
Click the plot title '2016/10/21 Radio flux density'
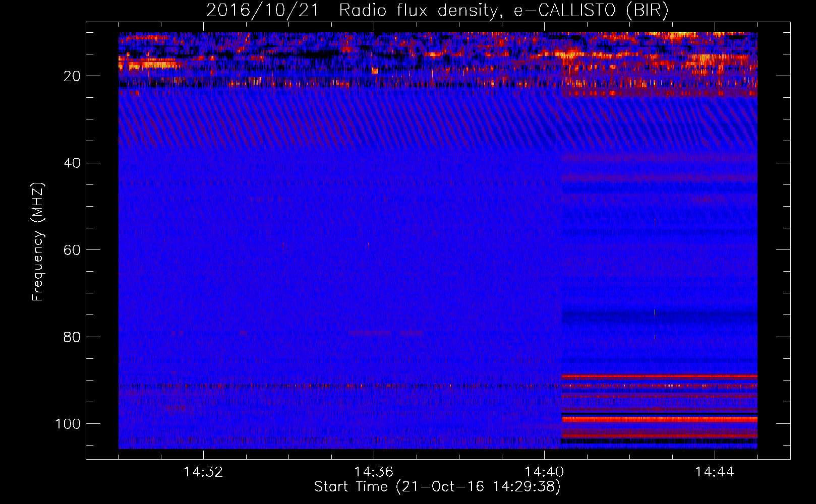pyautogui.click(x=437, y=11)
